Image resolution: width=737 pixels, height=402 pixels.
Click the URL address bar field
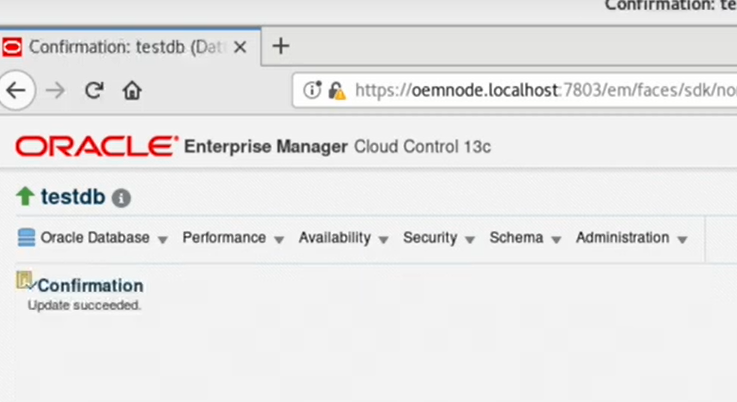tap(540, 90)
